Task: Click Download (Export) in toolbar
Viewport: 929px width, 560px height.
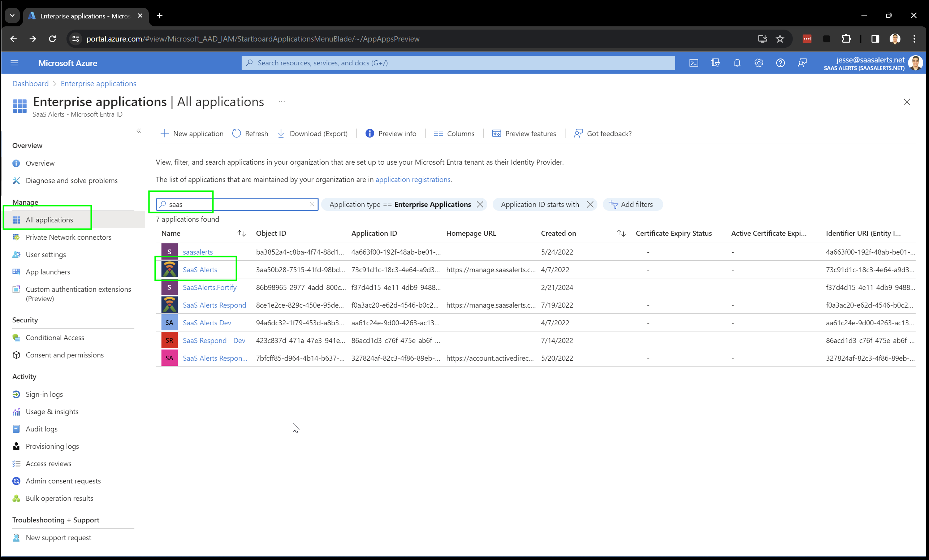Action: [312, 133]
